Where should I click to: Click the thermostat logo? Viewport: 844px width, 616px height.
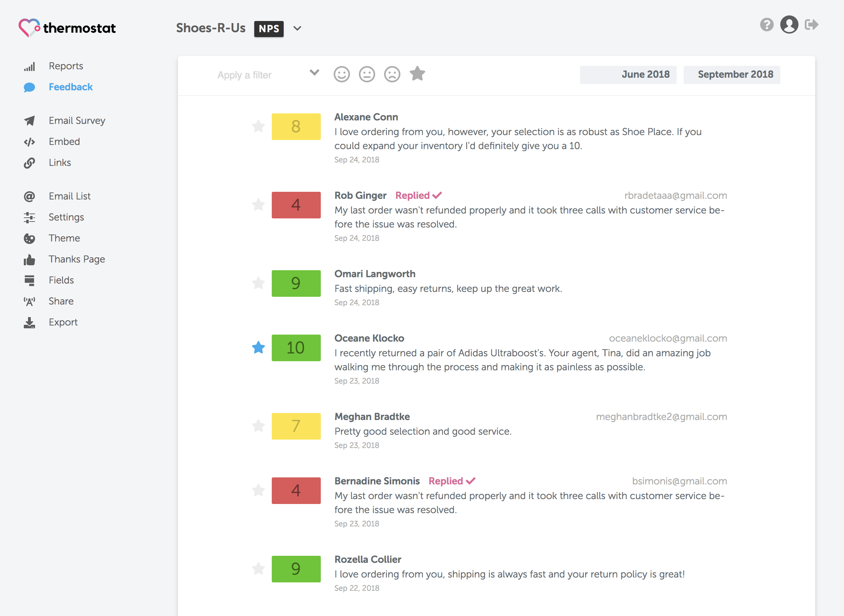point(68,28)
